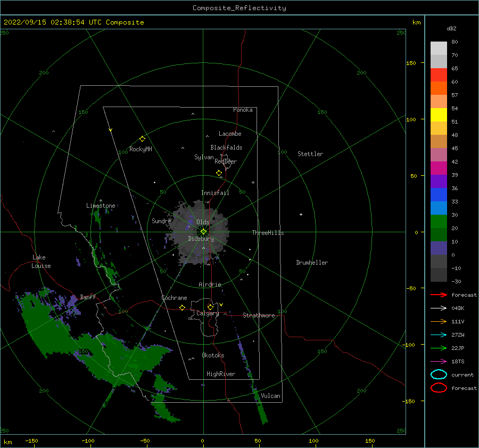479x448 pixels.
Task: Click the Blackfalds town label
Action: [x=226, y=148]
